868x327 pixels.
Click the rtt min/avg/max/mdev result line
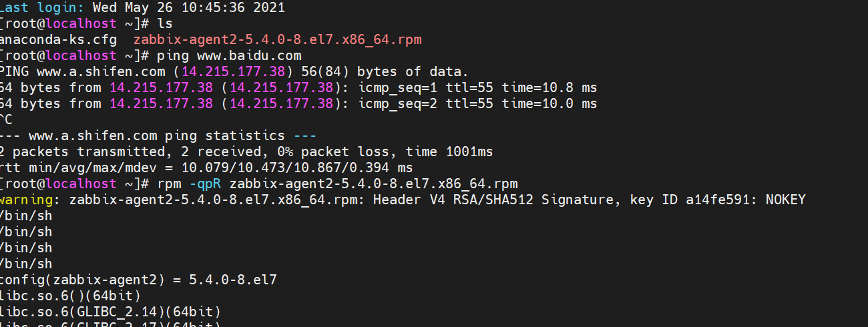click(x=206, y=168)
